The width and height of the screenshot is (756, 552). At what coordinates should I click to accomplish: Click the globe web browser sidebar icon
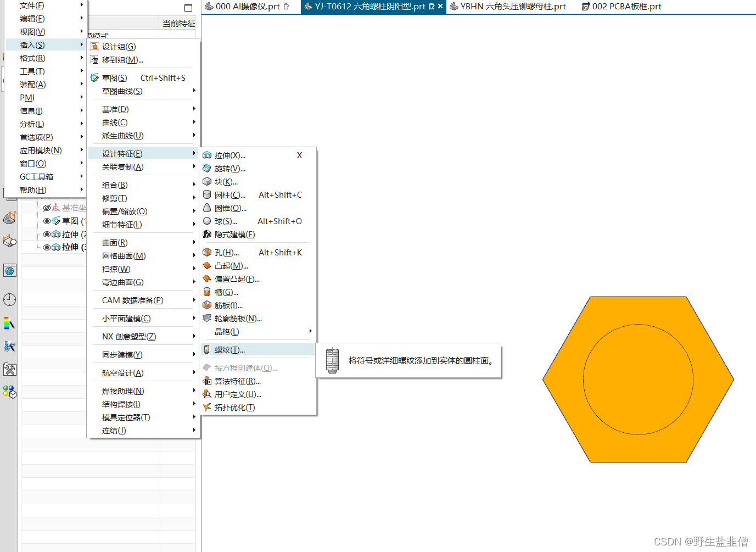coord(9,270)
